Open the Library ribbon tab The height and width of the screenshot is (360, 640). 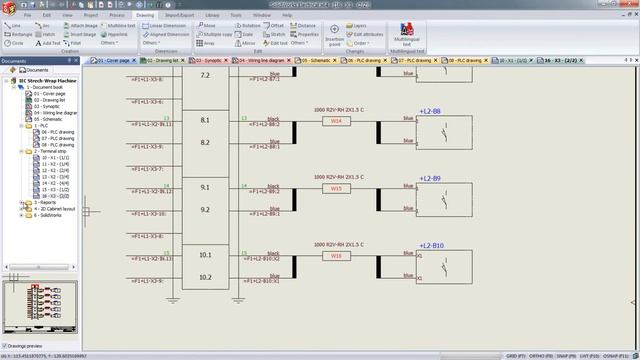[x=212, y=15]
